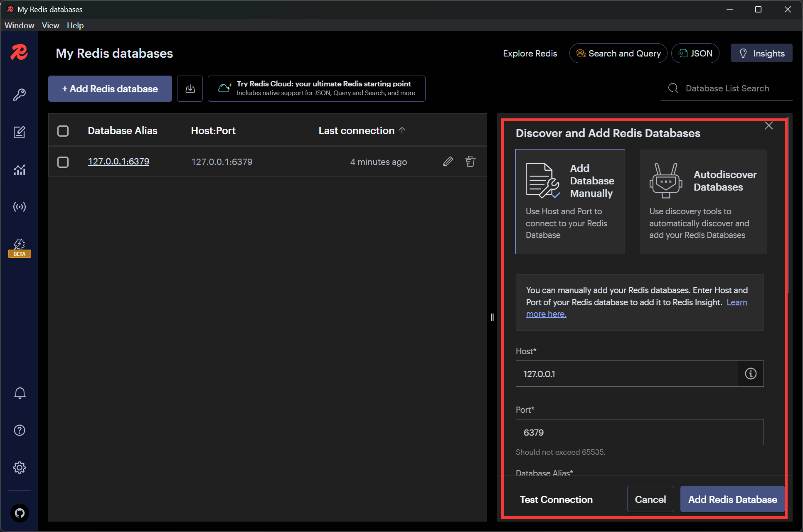Click the Test Connection button

(x=556, y=499)
